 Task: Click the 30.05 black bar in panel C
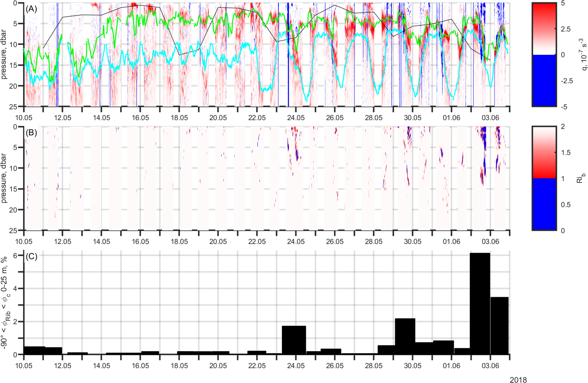pyautogui.click(x=405, y=336)
